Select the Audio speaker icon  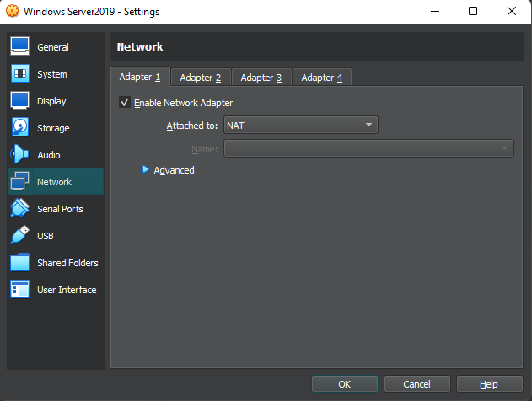click(20, 155)
